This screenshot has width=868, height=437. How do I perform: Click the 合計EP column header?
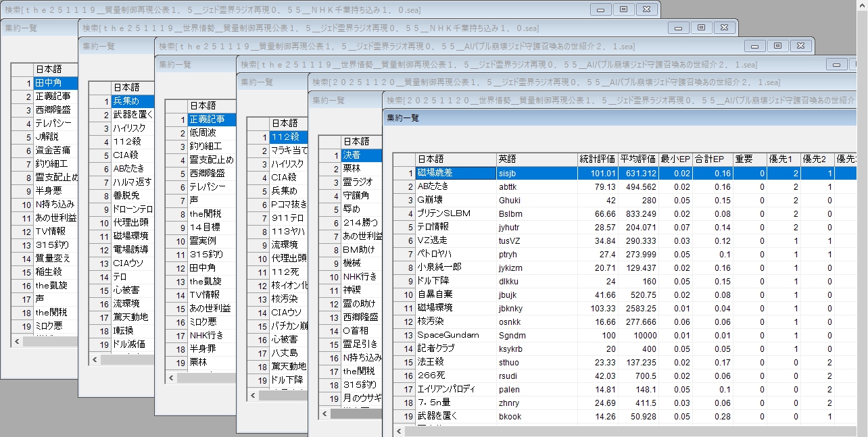click(x=713, y=159)
